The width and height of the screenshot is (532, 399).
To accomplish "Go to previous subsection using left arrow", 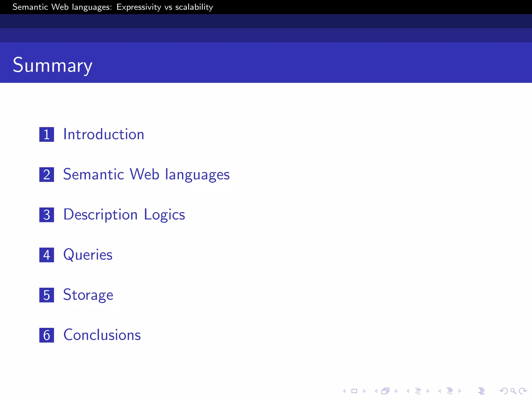I will (x=408, y=391).
